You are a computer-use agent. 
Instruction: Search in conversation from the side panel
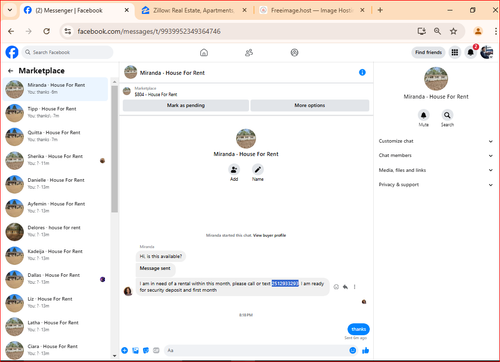coord(447,115)
